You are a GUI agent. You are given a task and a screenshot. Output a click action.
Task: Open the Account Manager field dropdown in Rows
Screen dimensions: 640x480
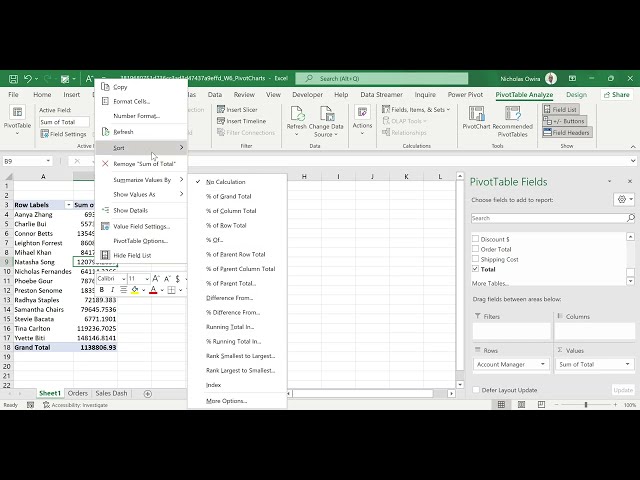point(543,364)
